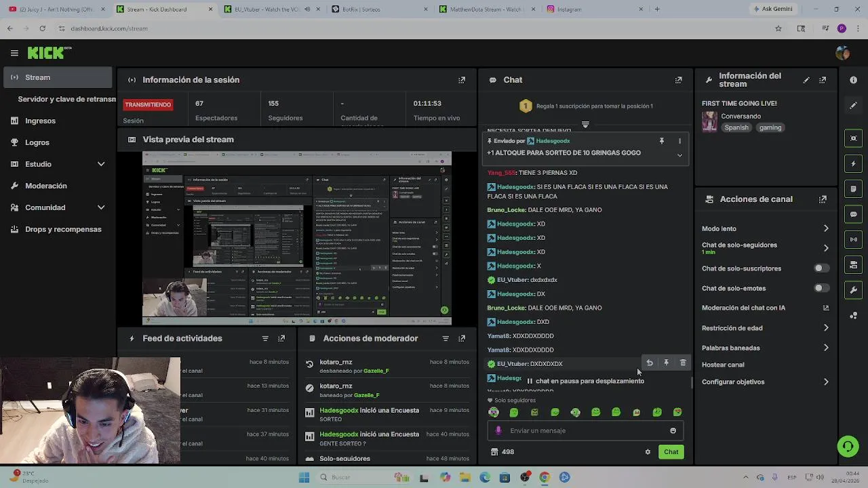Open Servidor y clave de retransmisión
Screen dimensions: 868x488
(x=66, y=99)
